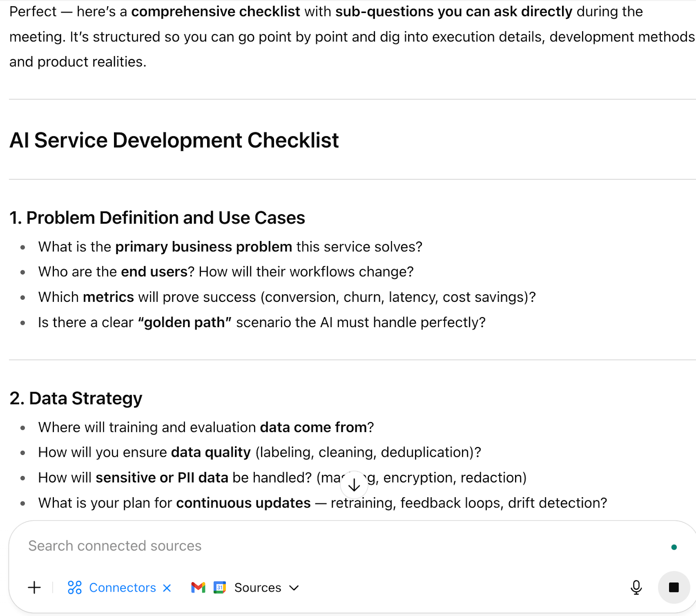The width and height of the screenshot is (696, 616).
Task: Click the AI Service Development Checklist heading
Action: pos(174,141)
